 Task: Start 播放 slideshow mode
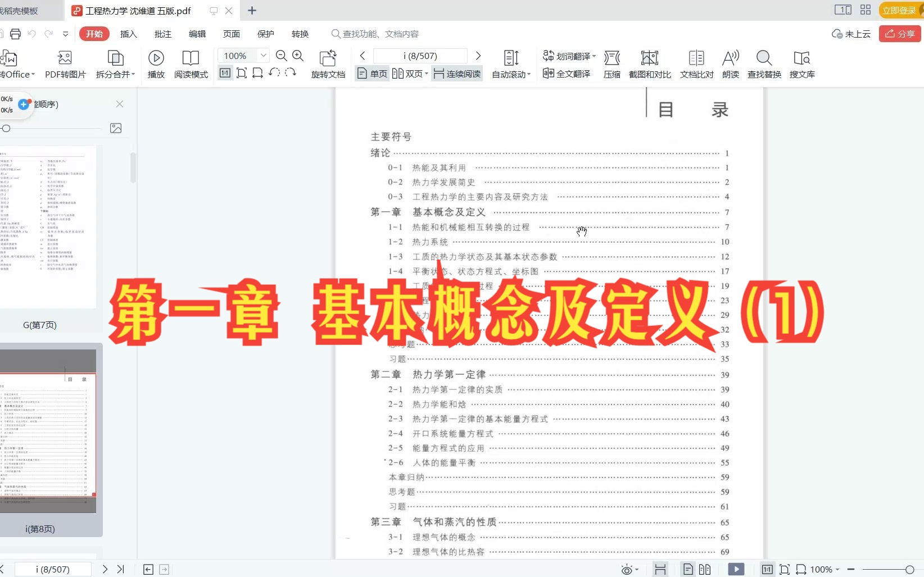[x=156, y=65]
